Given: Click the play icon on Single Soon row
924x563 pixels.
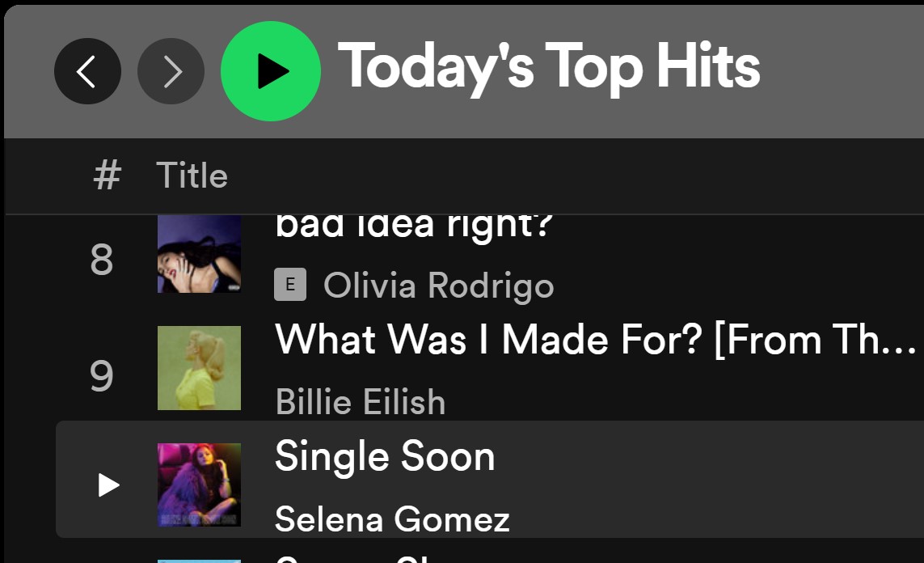Looking at the screenshot, I should click(108, 485).
